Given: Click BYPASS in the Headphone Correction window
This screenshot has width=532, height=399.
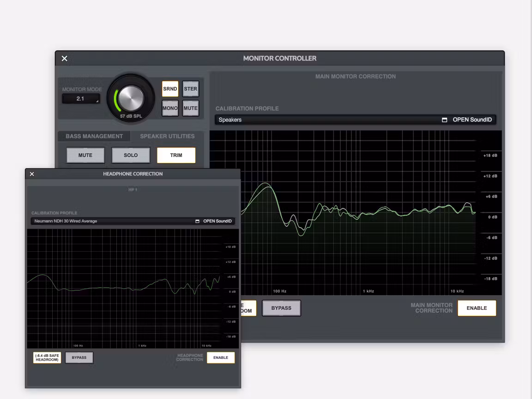Looking at the screenshot, I should coord(79,357).
